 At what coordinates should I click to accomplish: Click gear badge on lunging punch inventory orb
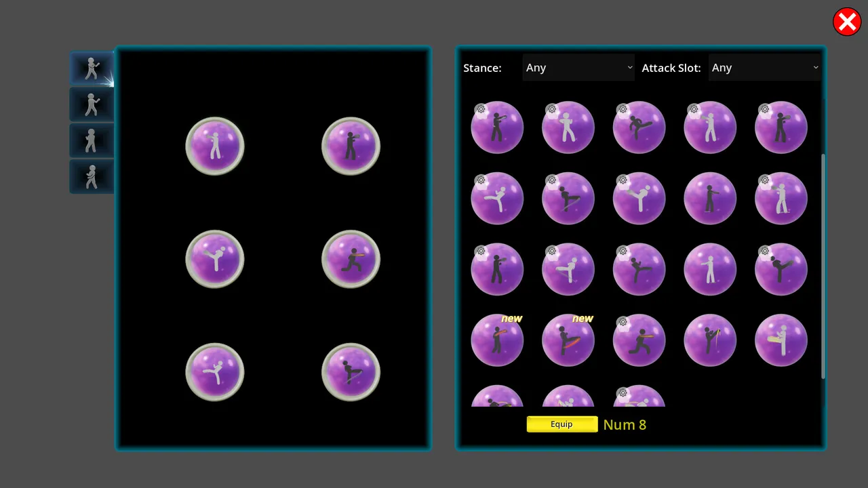623,322
